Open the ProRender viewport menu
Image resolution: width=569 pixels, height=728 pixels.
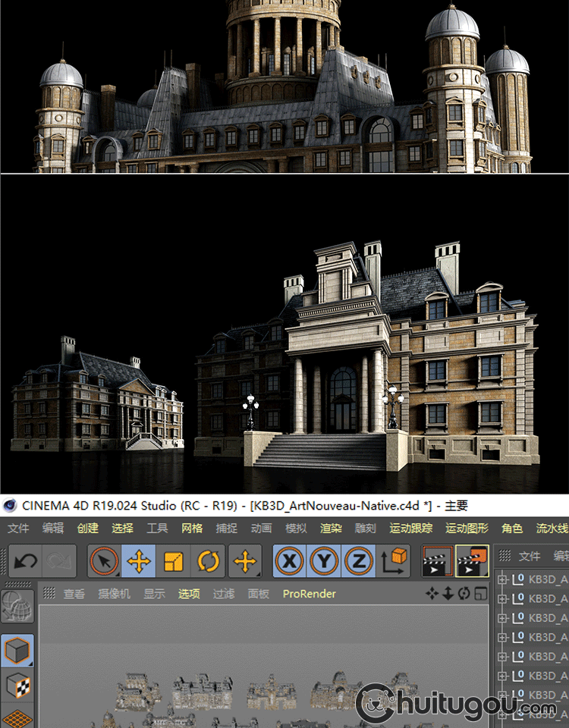309,594
